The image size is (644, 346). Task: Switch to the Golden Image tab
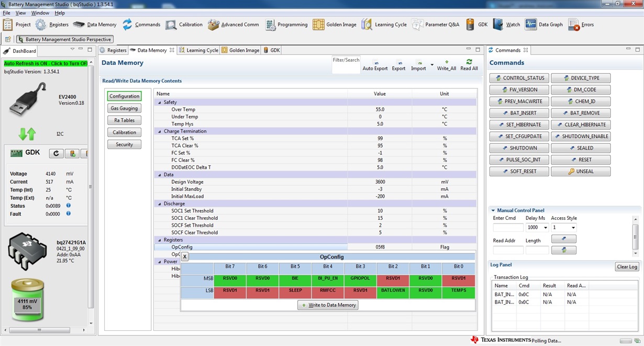point(240,50)
